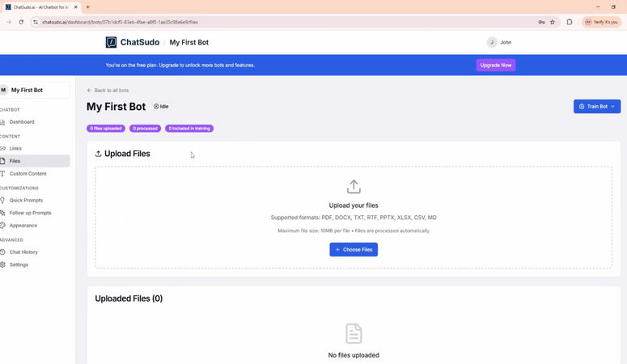Open the browser extensions icon
The image size is (627, 364).
pos(570,22)
